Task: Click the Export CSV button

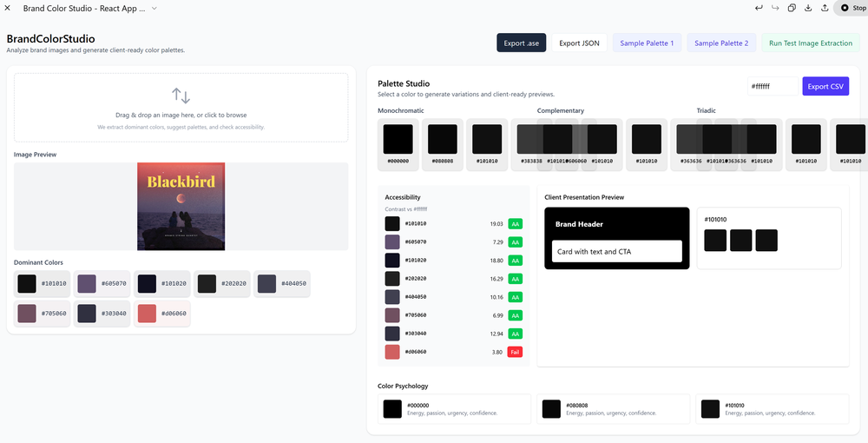Action: click(x=825, y=86)
